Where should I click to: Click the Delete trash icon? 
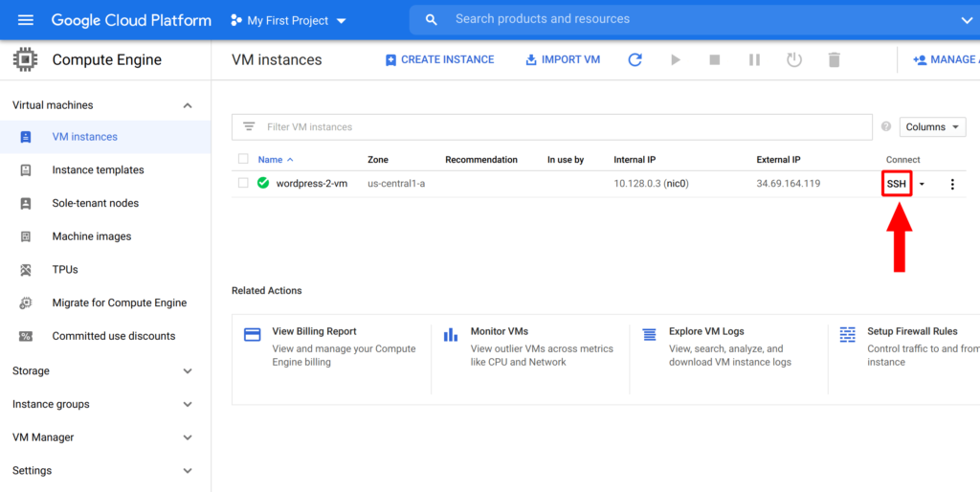tap(834, 60)
